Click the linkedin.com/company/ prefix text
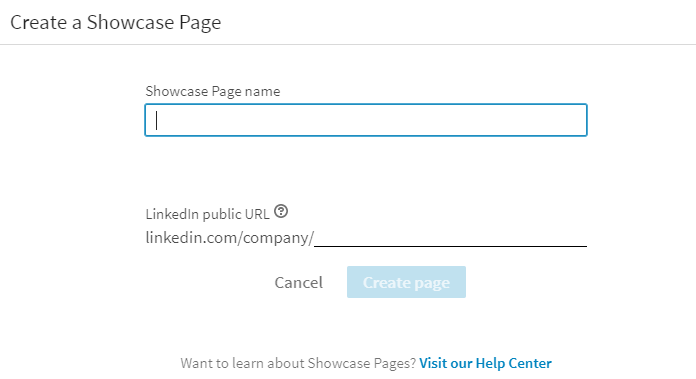The image size is (696, 379). click(229, 238)
